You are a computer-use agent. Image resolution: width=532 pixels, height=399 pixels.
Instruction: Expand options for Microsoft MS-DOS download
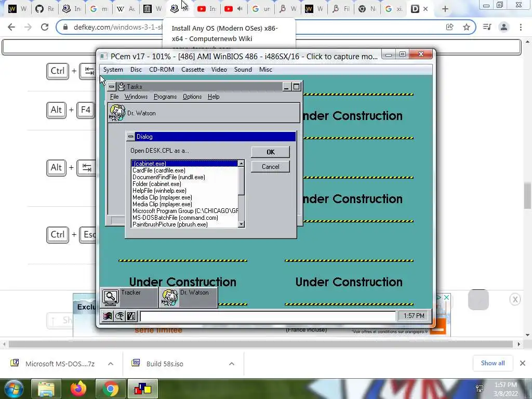[x=111, y=364]
